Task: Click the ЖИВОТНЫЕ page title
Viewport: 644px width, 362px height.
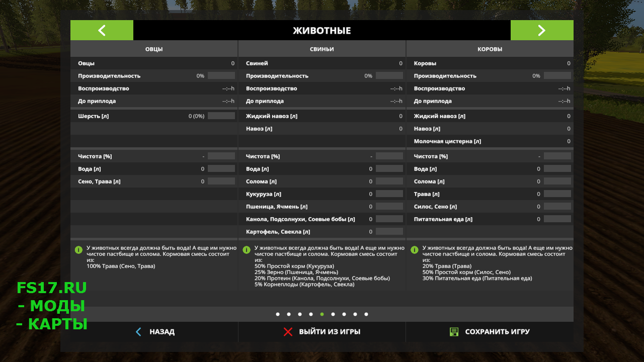Action: pyautogui.click(x=322, y=31)
